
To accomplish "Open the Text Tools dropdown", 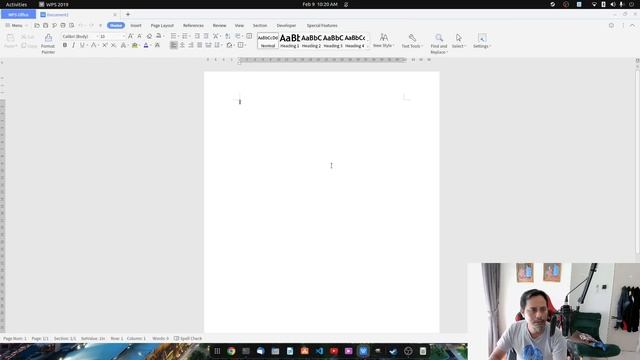I will [412, 41].
